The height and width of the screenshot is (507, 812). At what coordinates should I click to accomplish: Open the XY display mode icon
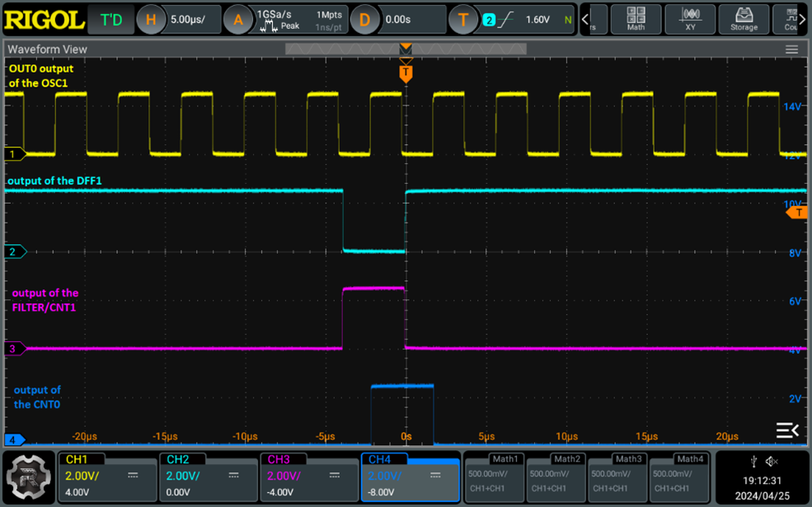click(690, 19)
